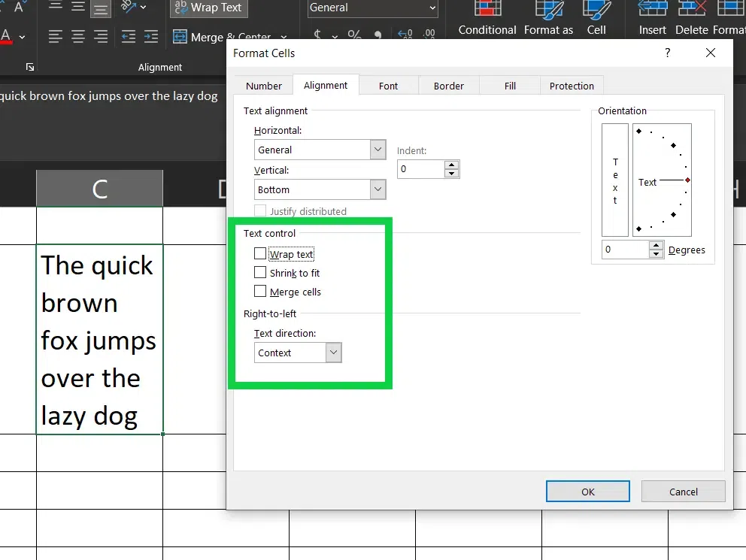Click the bottom diamond on orientation dial

[x=639, y=229]
